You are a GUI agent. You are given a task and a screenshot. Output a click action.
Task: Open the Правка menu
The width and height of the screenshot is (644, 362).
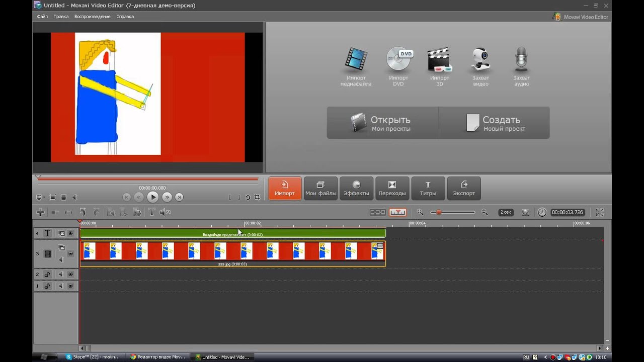click(61, 17)
